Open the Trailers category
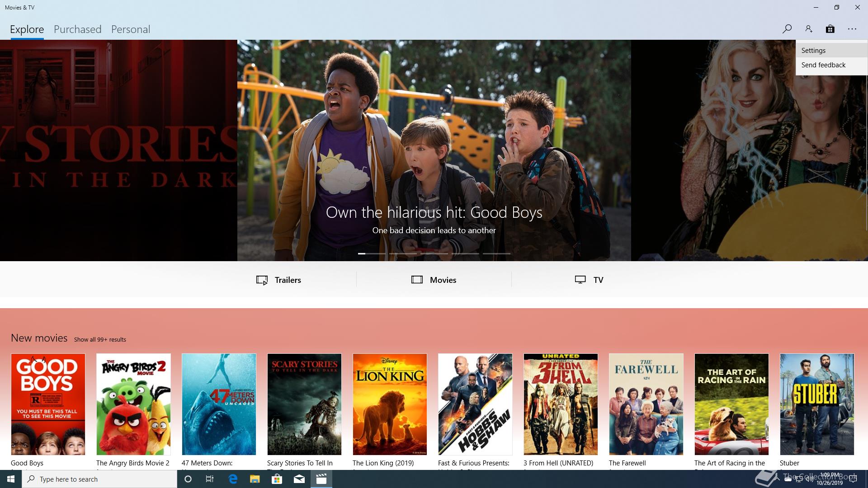 pyautogui.click(x=279, y=280)
